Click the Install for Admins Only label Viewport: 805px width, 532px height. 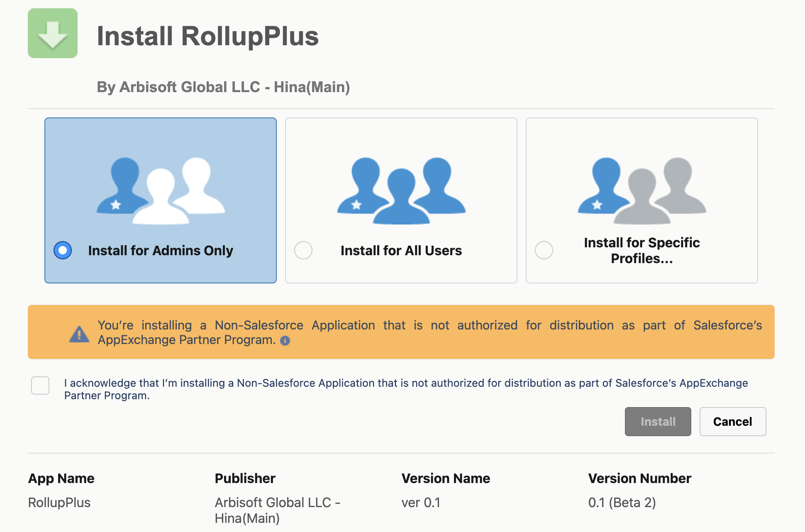[161, 251]
